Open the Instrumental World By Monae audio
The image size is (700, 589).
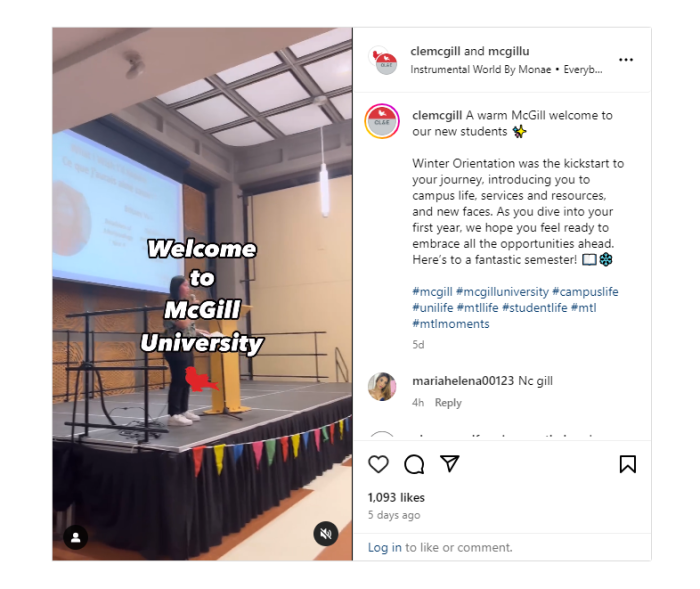click(x=480, y=70)
